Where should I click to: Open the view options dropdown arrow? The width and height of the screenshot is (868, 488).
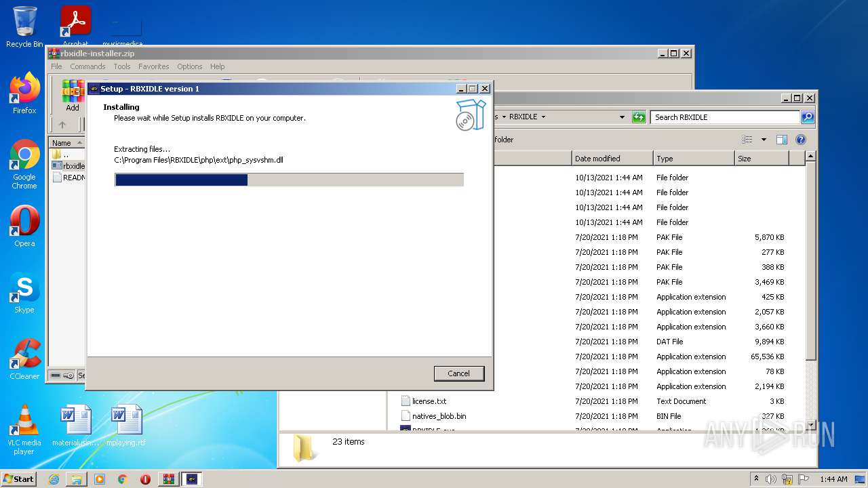pyautogui.click(x=764, y=140)
